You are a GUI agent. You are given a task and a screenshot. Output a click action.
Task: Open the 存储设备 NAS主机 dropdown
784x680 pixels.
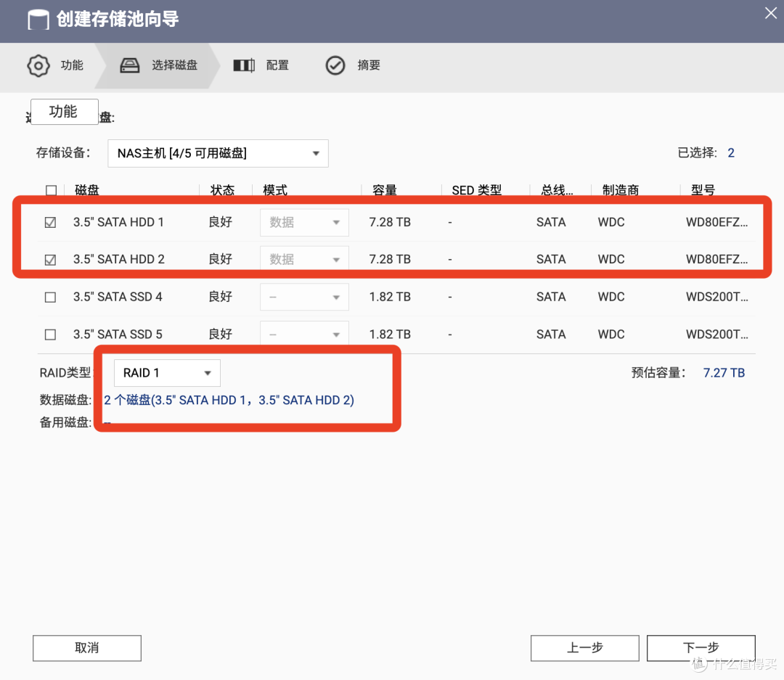(x=218, y=154)
